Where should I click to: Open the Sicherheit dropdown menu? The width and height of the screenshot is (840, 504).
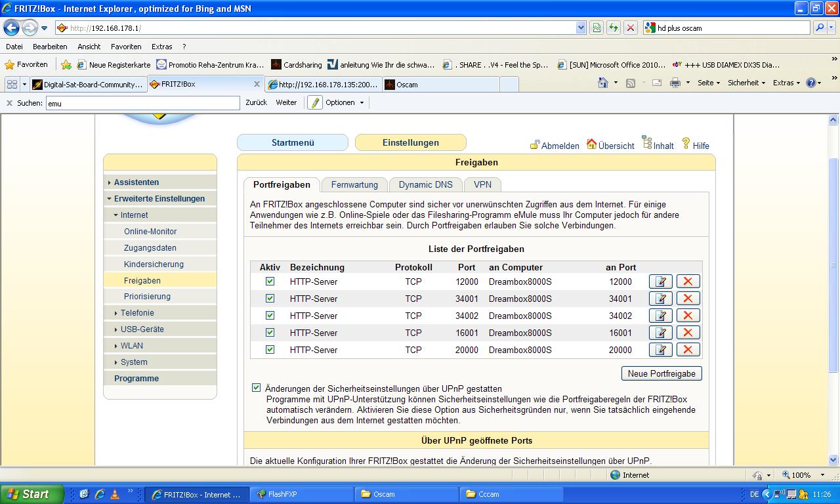click(746, 83)
